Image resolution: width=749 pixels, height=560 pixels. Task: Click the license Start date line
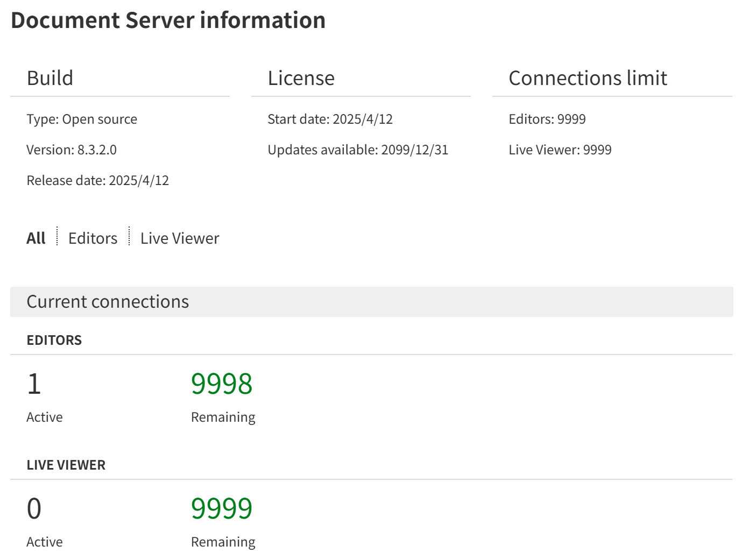(330, 119)
